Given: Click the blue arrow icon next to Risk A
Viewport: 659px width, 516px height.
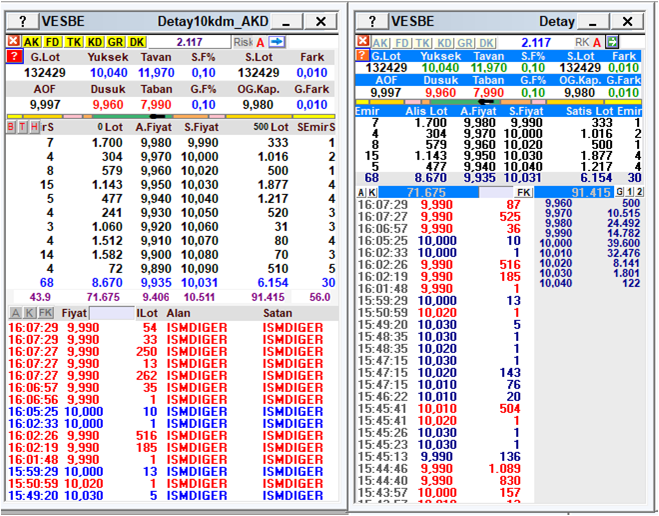Looking at the screenshot, I should pos(277,42).
